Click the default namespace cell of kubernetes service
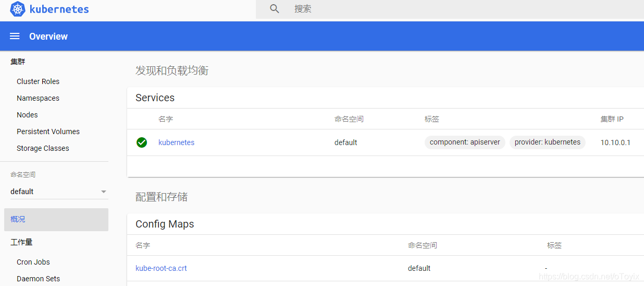This screenshot has width=644, height=286. click(x=346, y=142)
